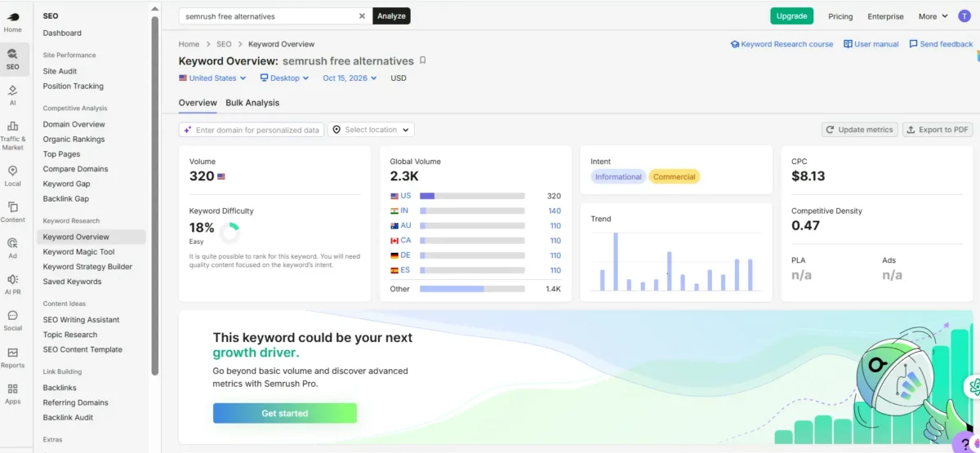
Task: Open Pricing in the top menu
Action: point(840,16)
